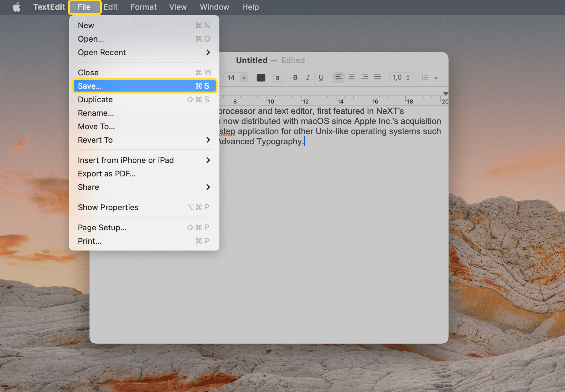565x392 pixels.
Task: Open the View menu
Action: (178, 7)
